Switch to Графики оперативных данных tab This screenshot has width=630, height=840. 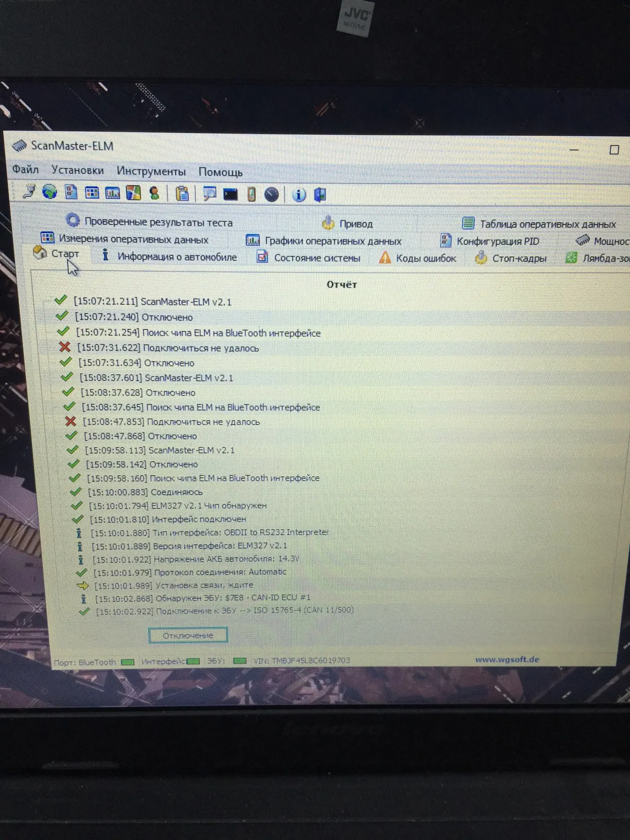pos(323,241)
